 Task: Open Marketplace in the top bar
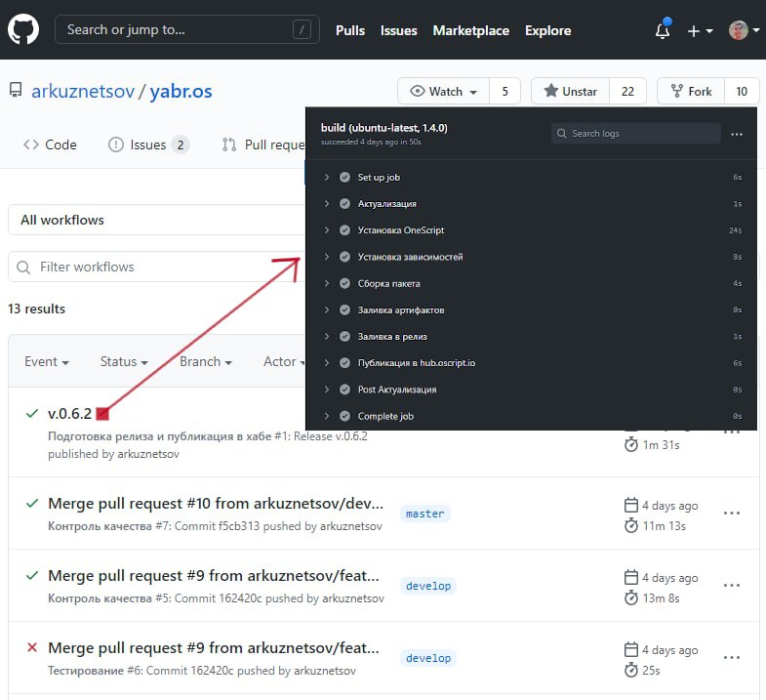tap(471, 30)
